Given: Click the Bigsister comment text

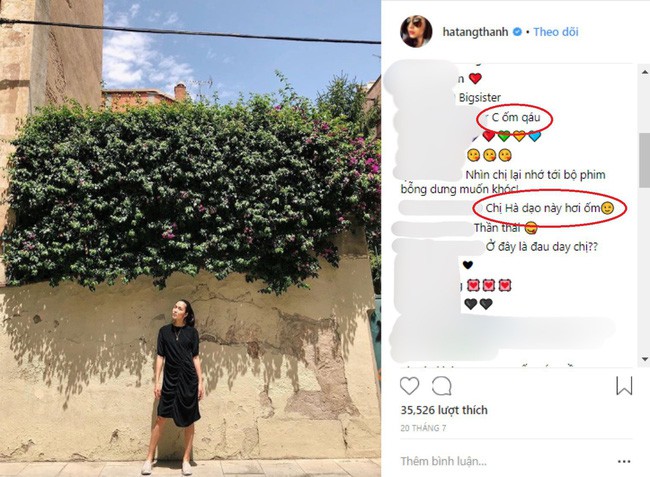Looking at the screenshot, I should pos(480,98).
